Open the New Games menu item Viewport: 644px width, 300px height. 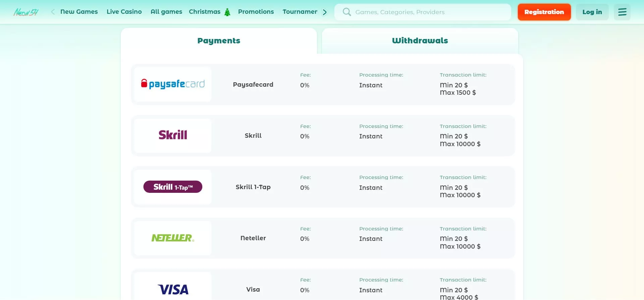pyautogui.click(x=79, y=12)
